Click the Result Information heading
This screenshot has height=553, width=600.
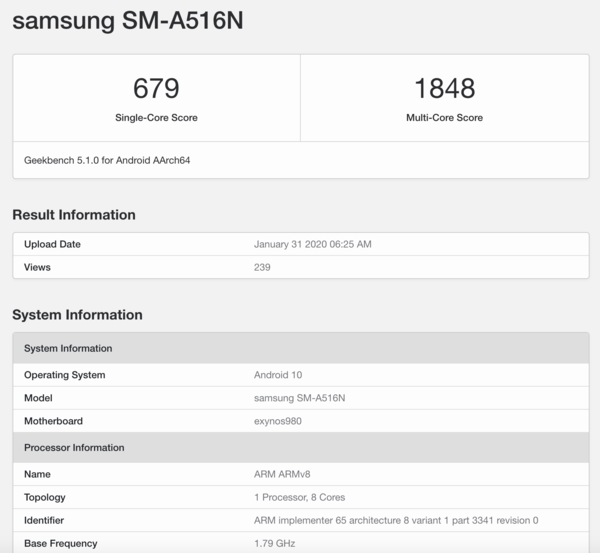[x=74, y=215]
